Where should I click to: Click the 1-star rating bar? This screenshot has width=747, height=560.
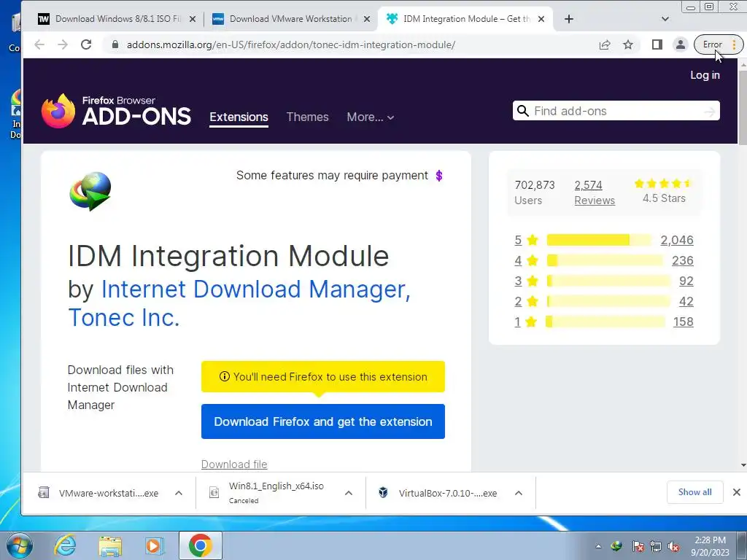click(605, 322)
